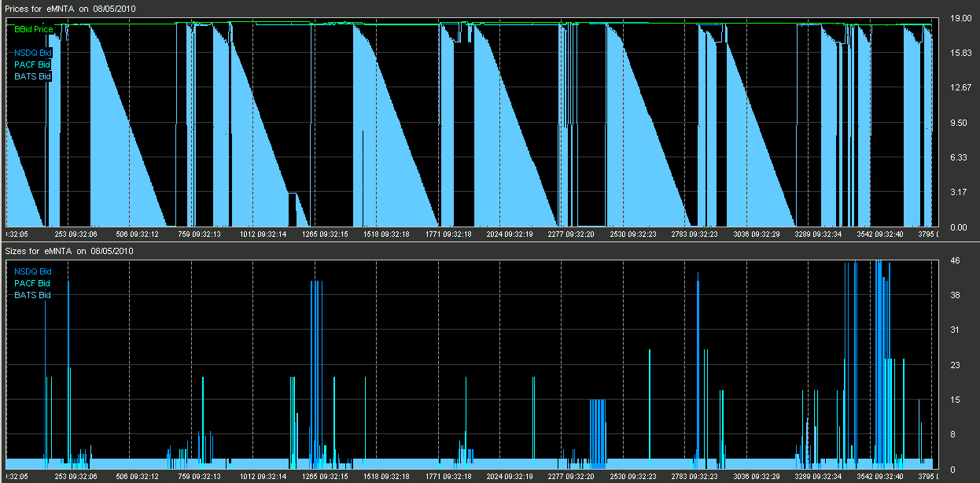Select PACF Bid in the Prices chart legend
980x483 pixels.
(32, 65)
